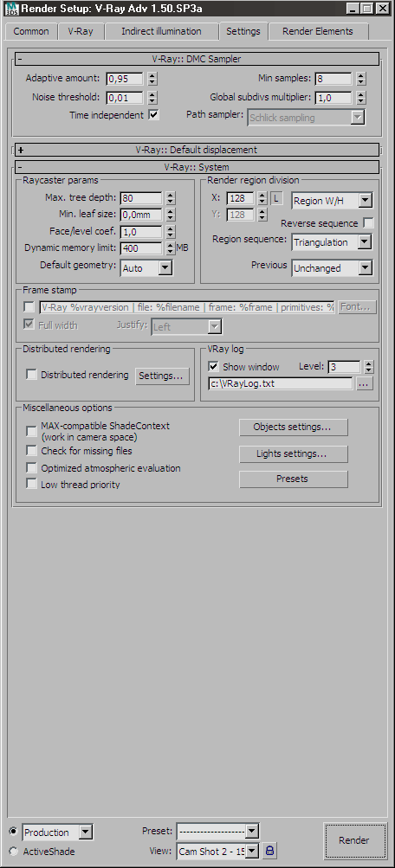This screenshot has height=868, width=395.
Task: Click the Render region X value field
Action: pos(240,197)
